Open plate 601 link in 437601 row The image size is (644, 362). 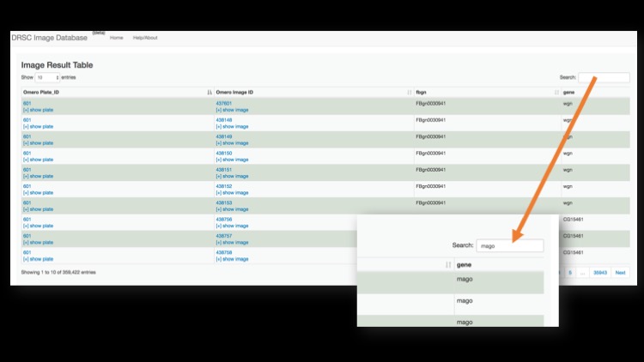(27, 104)
